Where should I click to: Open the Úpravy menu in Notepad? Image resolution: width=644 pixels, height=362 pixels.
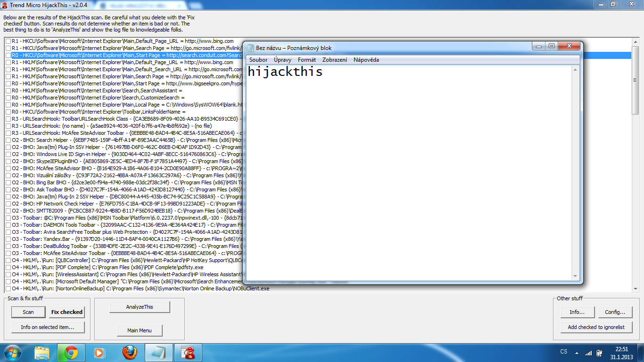[x=282, y=60]
